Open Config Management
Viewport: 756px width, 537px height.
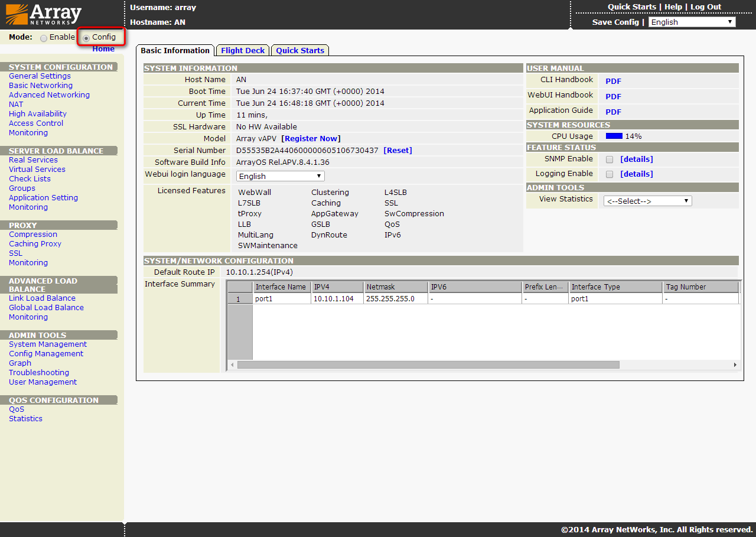click(x=46, y=354)
